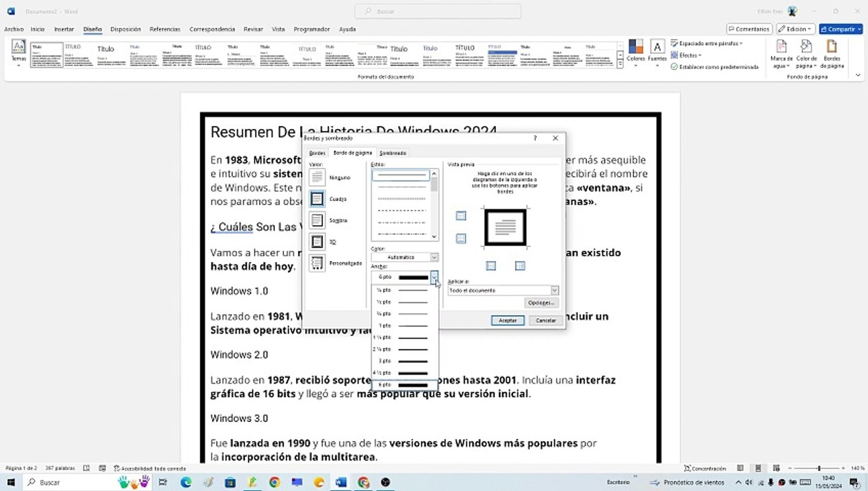
Task: Choose the ¼ pto width option
Action: (x=405, y=290)
